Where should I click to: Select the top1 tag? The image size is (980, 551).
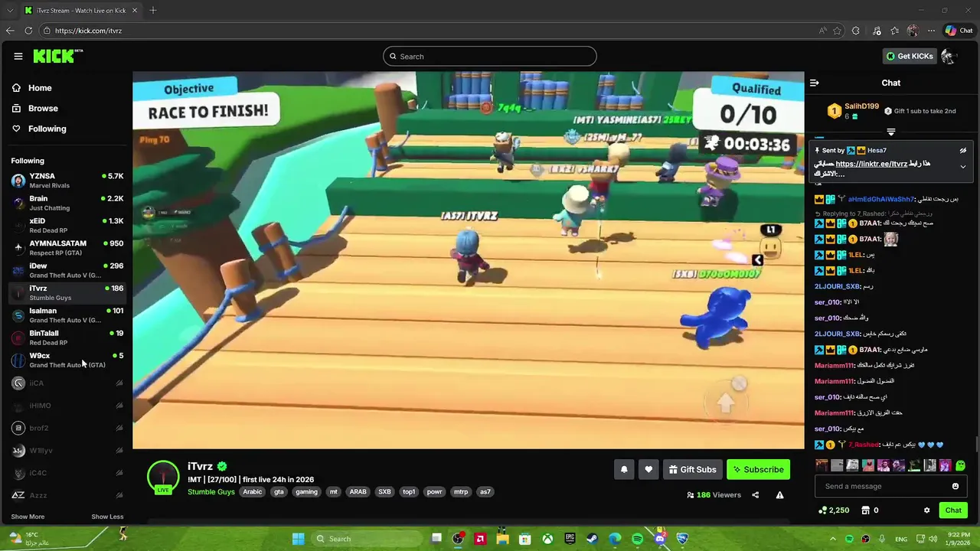(x=409, y=492)
